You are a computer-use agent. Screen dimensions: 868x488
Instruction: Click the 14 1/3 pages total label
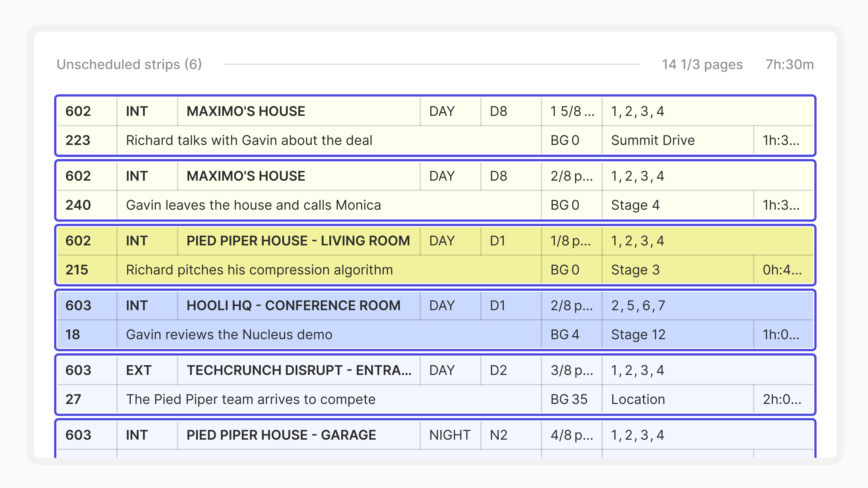[x=702, y=64]
